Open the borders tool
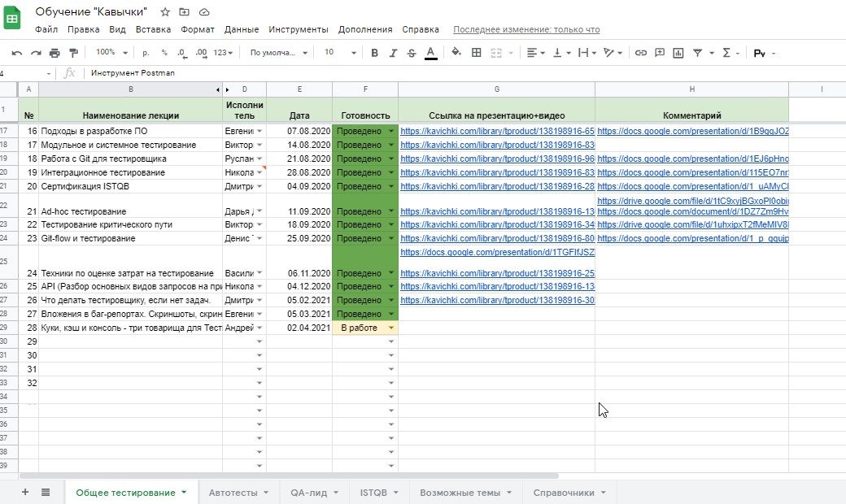Image resolution: width=846 pixels, height=504 pixels. coord(477,53)
